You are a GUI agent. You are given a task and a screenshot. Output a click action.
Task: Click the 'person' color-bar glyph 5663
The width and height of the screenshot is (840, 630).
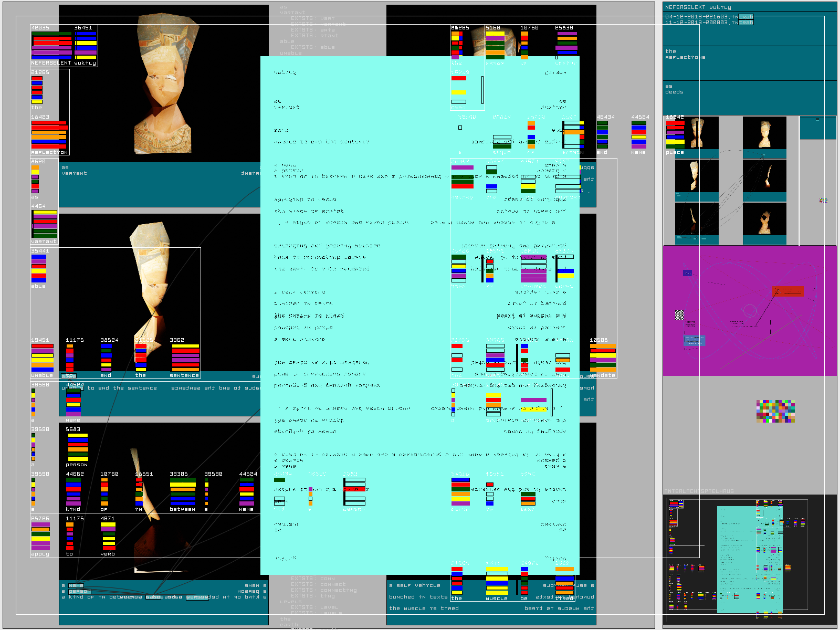tap(78, 447)
